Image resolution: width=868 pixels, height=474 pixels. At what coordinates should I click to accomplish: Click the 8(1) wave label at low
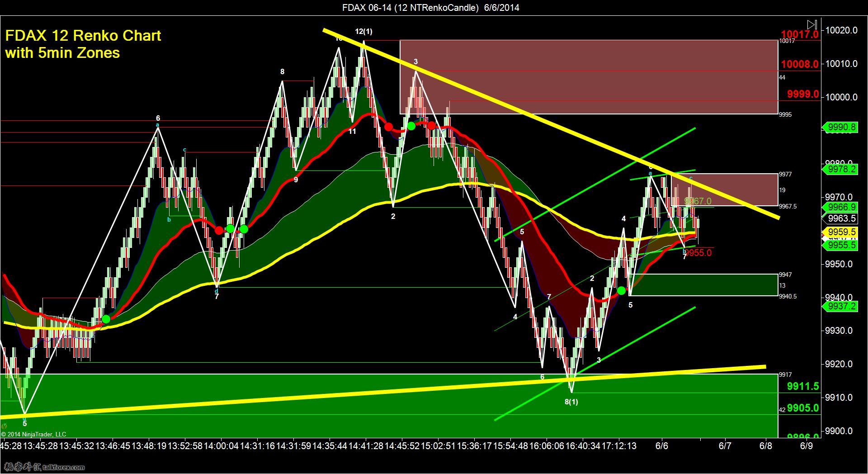[x=571, y=402]
